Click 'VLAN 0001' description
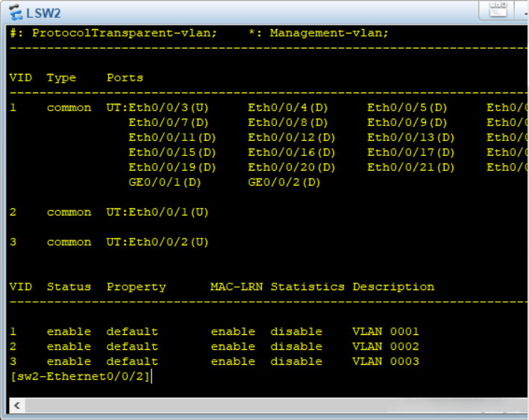The height and width of the screenshot is (420, 529). [386, 332]
